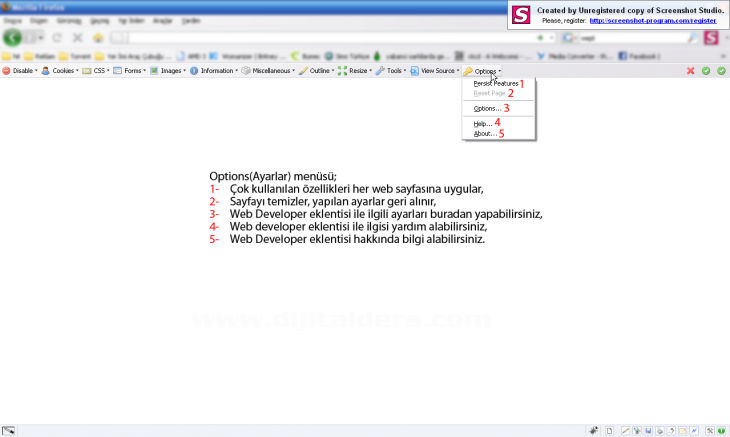Click the Outline pencil icon

(304, 71)
